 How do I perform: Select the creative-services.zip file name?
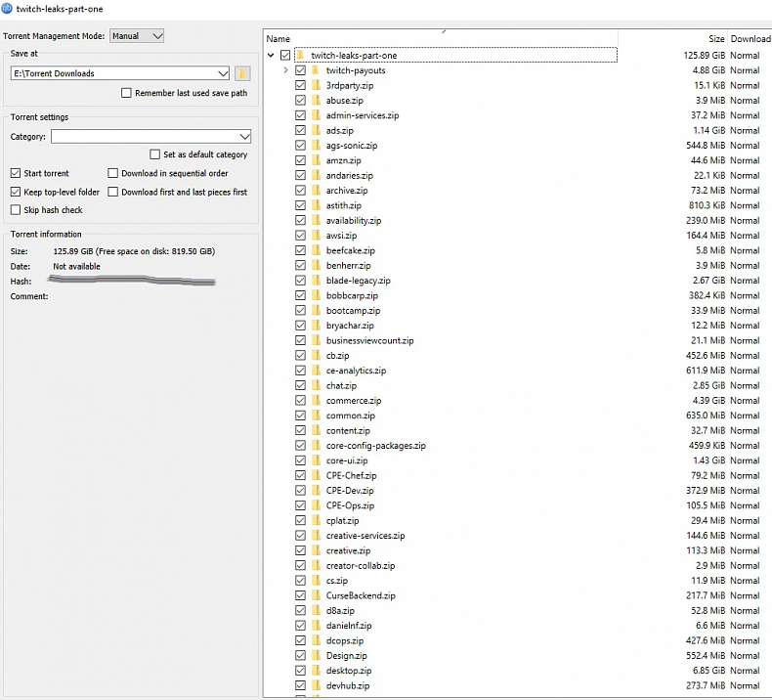click(x=365, y=536)
